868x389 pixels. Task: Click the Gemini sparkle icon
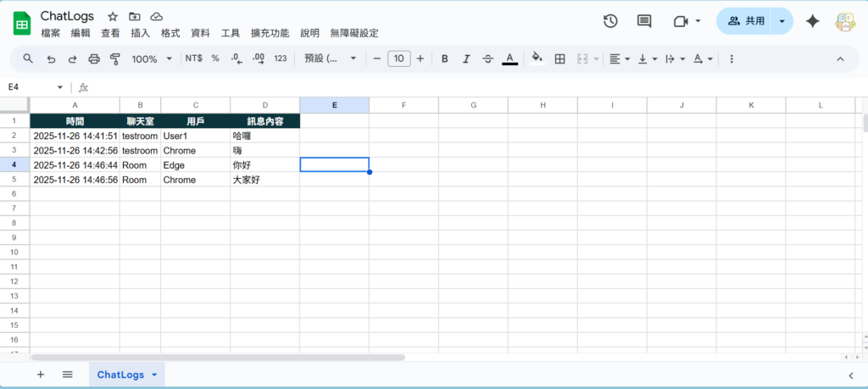[x=812, y=21]
